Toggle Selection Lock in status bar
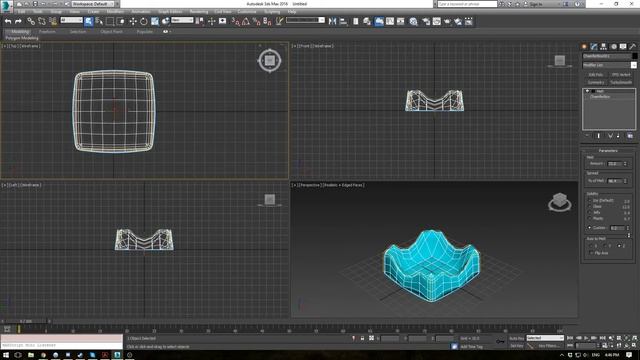The image size is (640, 360). point(362,338)
